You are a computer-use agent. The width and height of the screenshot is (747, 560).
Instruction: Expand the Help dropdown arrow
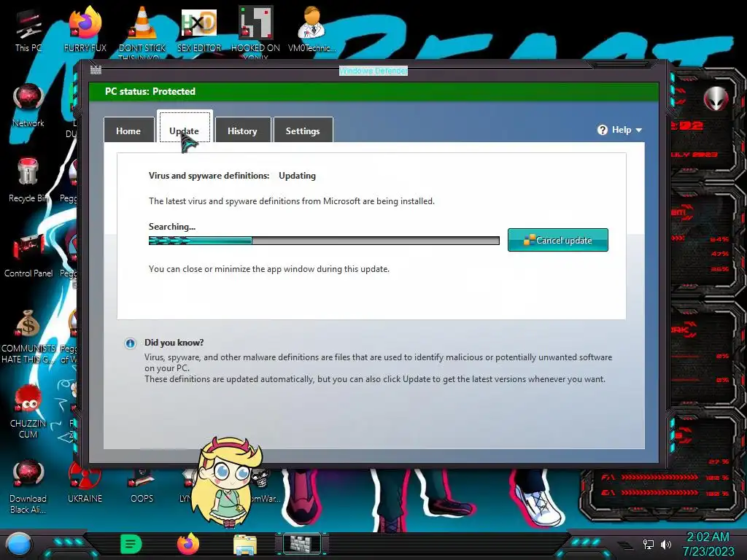[639, 130]
